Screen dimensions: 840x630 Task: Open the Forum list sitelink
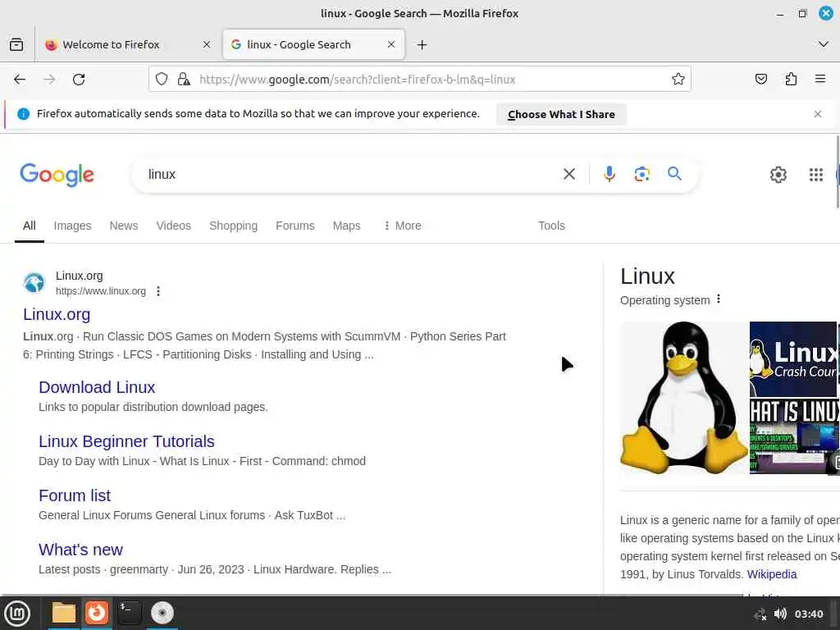[75, 495]
